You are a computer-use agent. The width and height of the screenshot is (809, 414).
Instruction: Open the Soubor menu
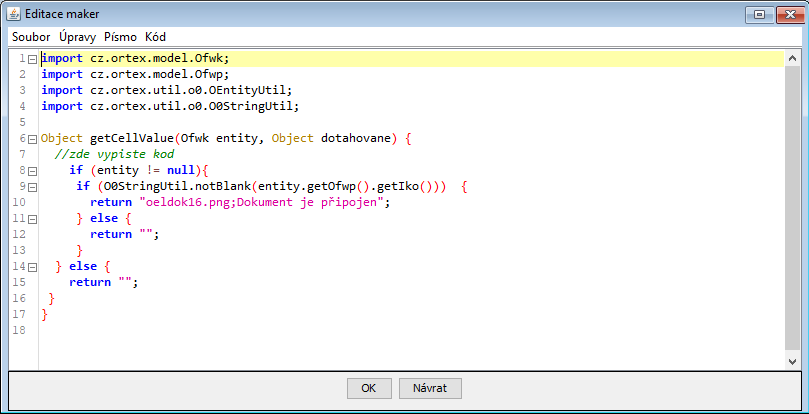(31, 36)
